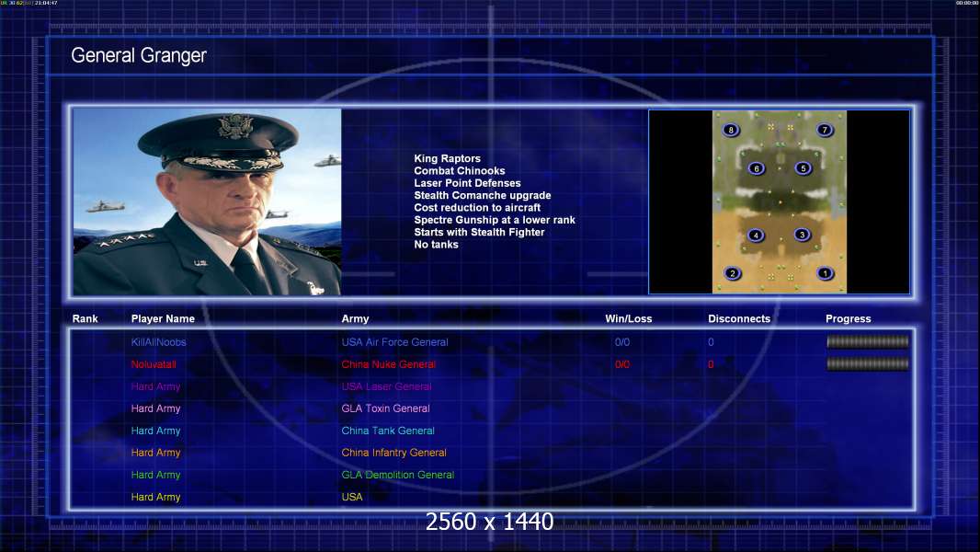Click Hard Army name in the GLA Demolition General row

click(155, 475)
